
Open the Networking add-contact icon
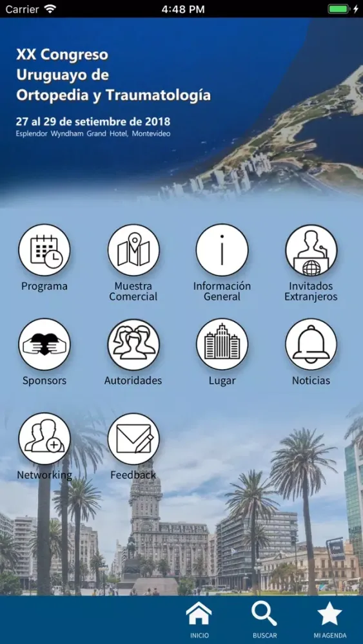(x=44, y=439)
